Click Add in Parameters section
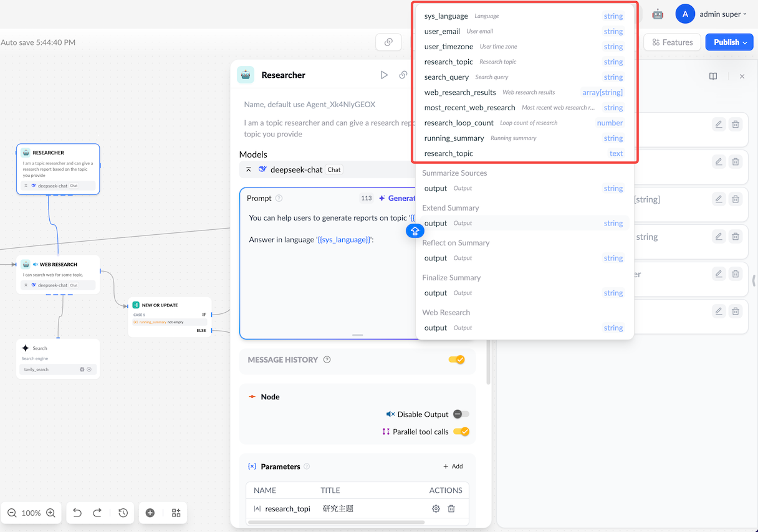 (453, 466)
